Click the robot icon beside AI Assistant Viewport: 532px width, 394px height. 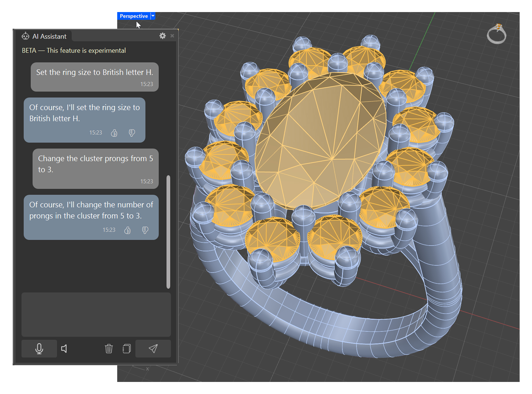(26, 36)
